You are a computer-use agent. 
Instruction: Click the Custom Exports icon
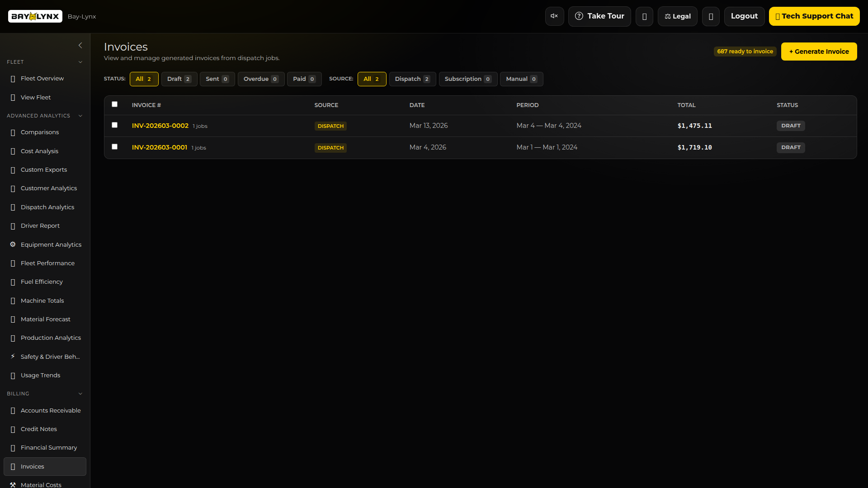point(13,170)
